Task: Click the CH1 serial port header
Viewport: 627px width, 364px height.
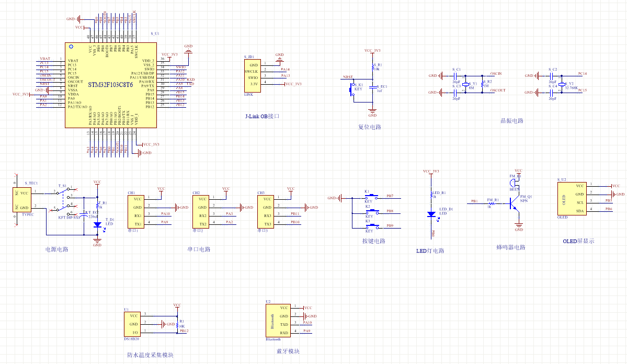Action: [136, 211]
